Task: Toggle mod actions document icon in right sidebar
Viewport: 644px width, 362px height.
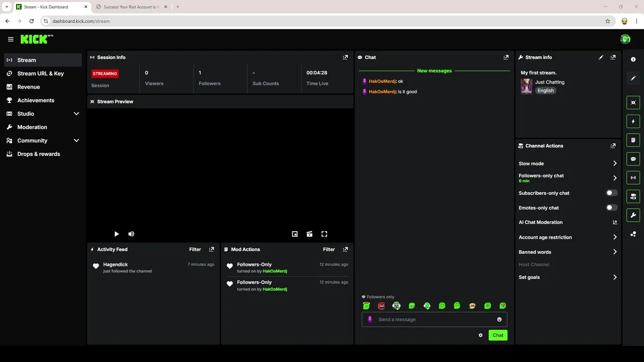Action: tap(633, 140)
